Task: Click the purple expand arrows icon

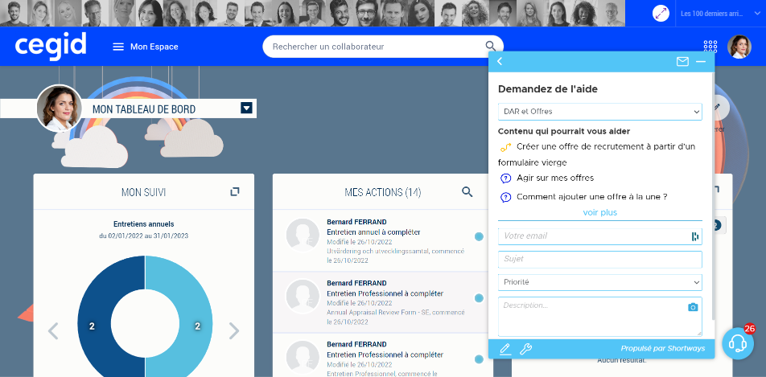Action: coord(661,13)
